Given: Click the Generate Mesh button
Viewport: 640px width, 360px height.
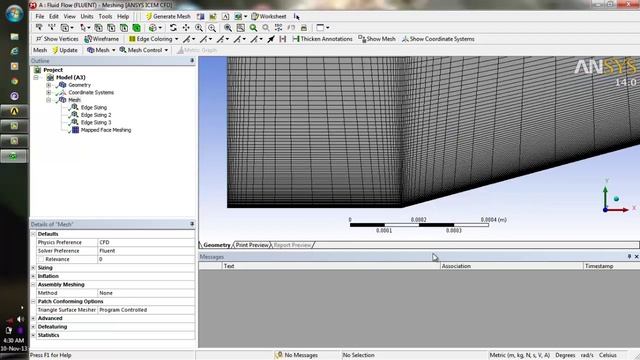Looking at the screenshot, I should pyautogui.click(x=168, y=16).
